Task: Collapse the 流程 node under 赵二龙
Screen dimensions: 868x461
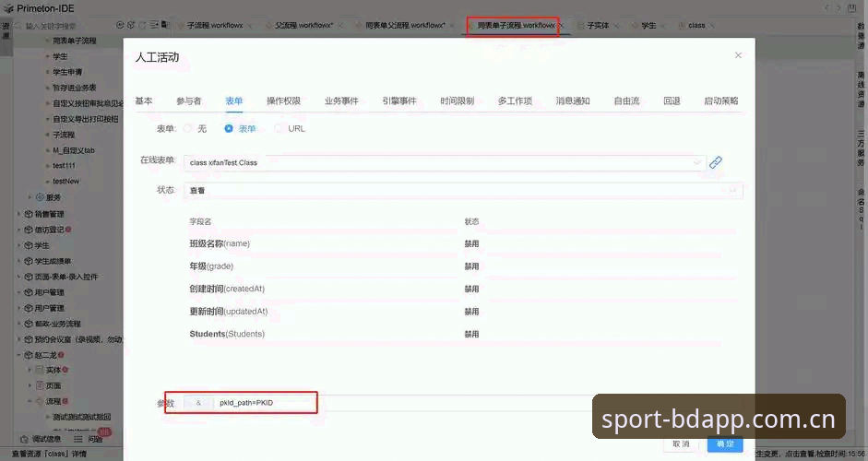Action: tap(30, 401)
